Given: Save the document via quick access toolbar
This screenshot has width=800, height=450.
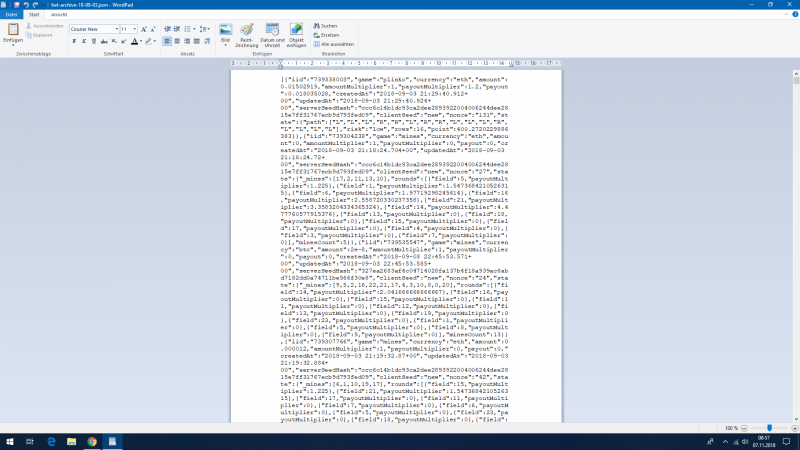Looking at the screenshot, I should click(16, 5).
